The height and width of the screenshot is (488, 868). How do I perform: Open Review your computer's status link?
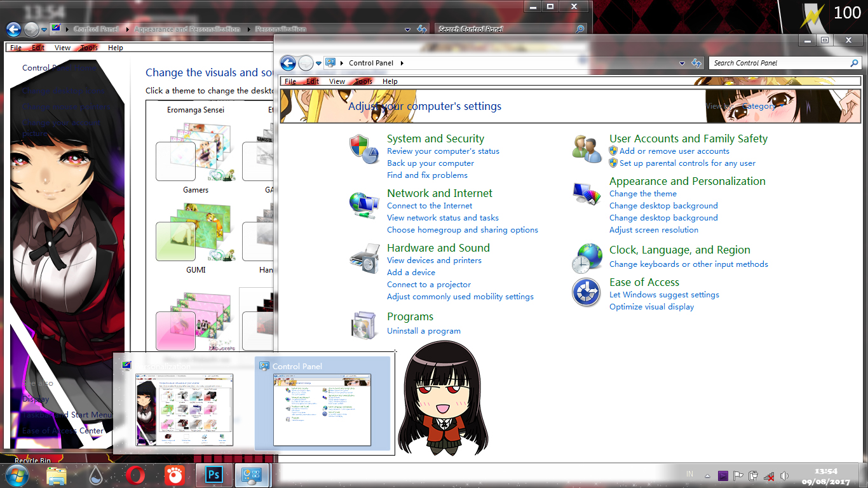pos(443,151)
